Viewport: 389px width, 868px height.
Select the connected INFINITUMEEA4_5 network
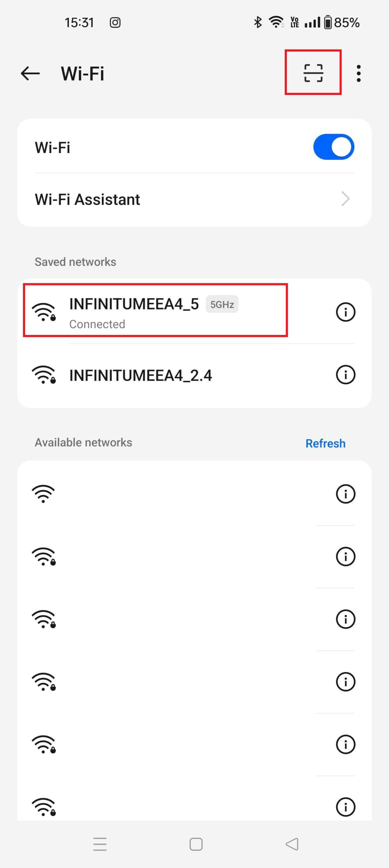point(134,311)
